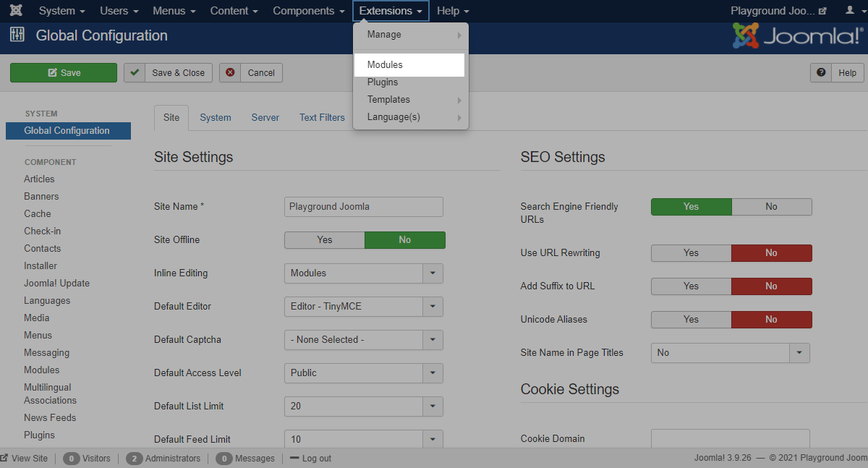Screen dimensions: 868x468
Task: Click the View Site external link icon
Action: pyautogui.click(x=4, y=458)
